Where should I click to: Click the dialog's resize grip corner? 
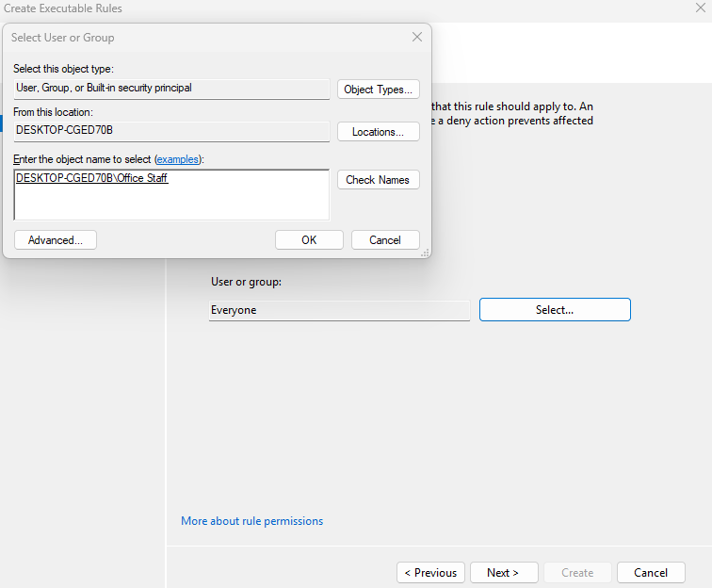[x=426, y=253]
